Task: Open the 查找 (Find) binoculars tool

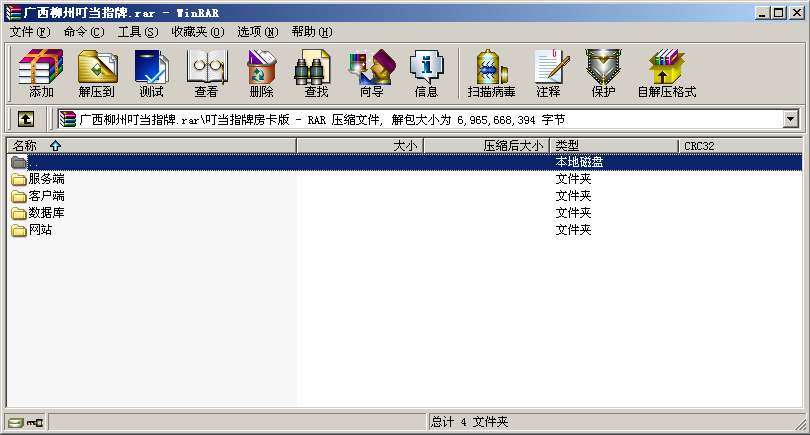Action: [x=315, y=73]
